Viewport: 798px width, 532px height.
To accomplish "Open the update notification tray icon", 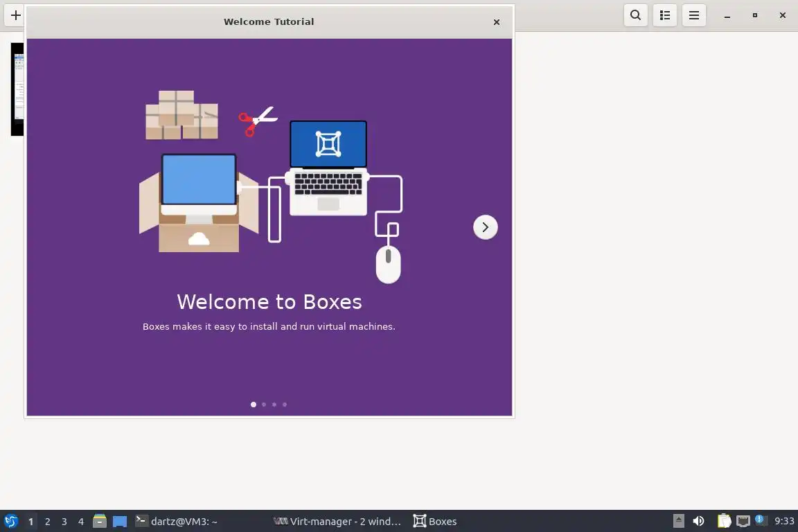I will tap(761, 520).
